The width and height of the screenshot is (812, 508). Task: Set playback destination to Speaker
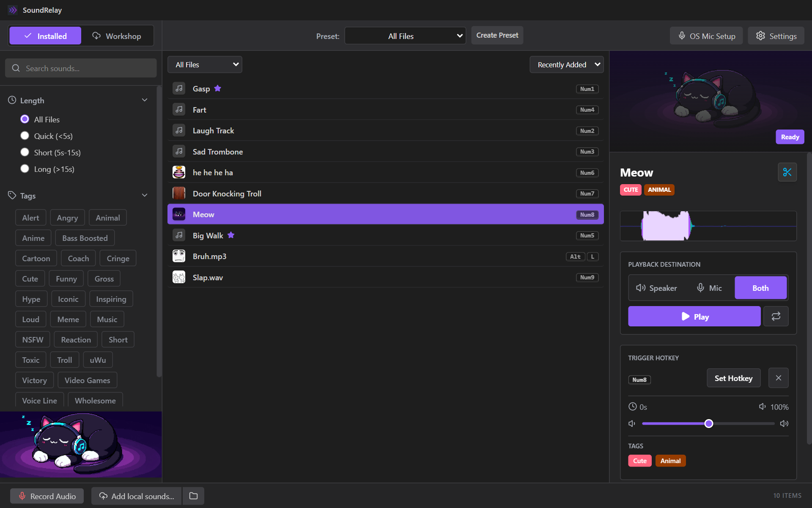pos(656,288)
